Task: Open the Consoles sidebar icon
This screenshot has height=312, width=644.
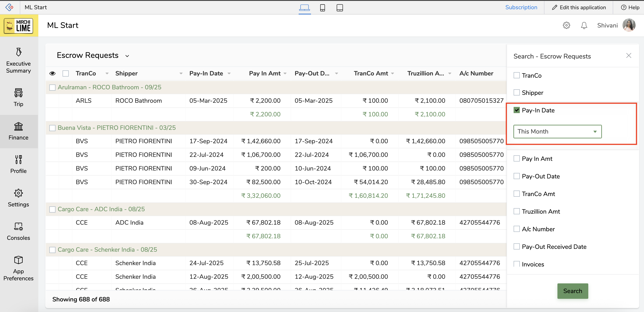Action: [19, 226]
